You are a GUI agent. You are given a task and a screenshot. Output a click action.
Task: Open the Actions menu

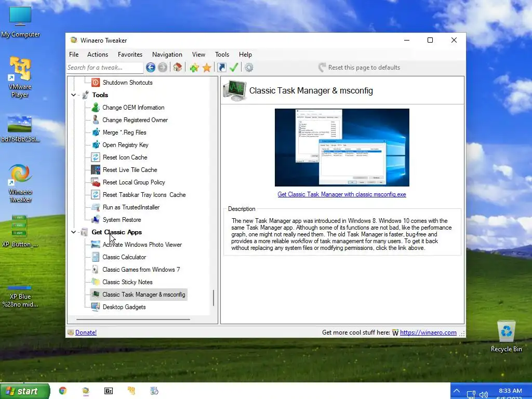point(98,54)
